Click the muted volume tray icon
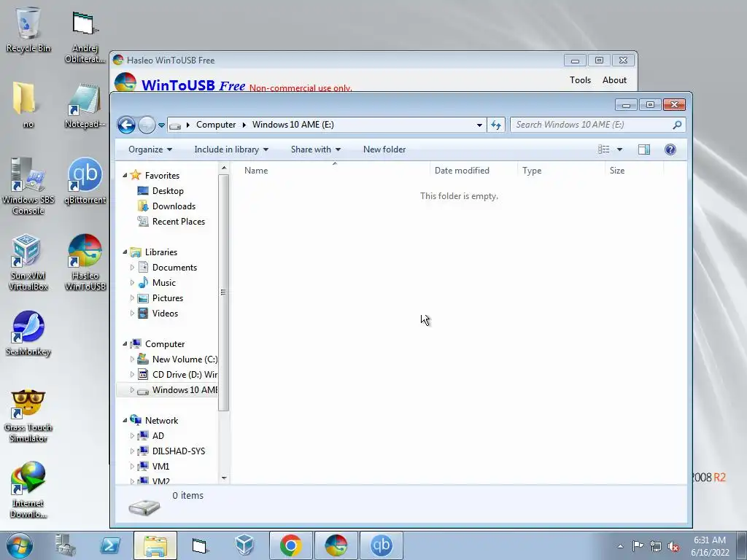This screenshot has width=747, height=560. [673, 546]
